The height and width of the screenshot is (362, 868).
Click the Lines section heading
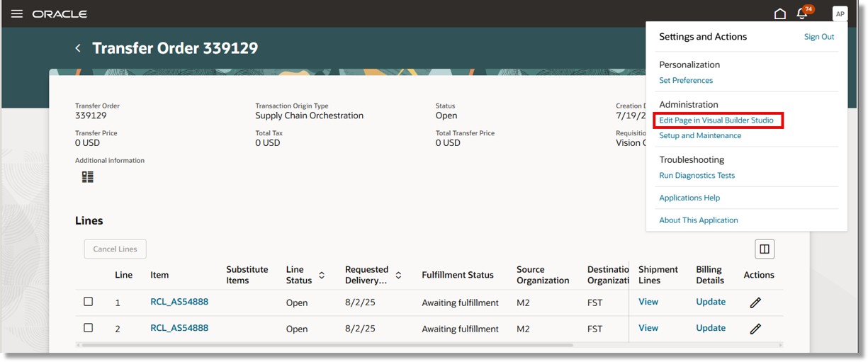coord(89,221)
